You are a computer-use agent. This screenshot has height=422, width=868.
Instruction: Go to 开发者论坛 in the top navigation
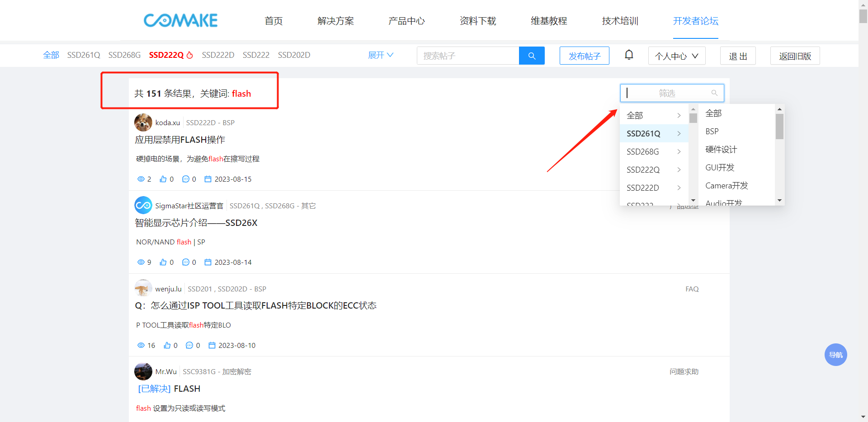coord(695,21)
